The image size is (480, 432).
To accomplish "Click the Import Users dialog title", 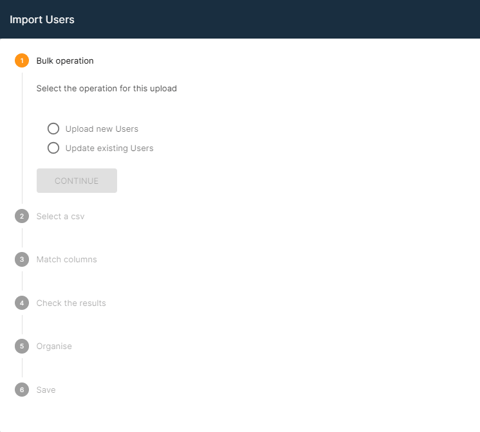I will tap(42, 19).
